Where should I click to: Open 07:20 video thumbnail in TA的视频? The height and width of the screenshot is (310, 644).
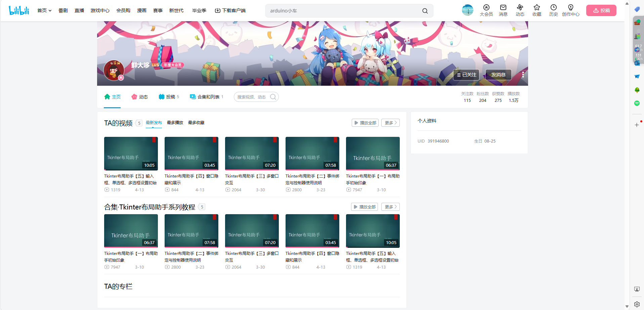pos(252,154)
